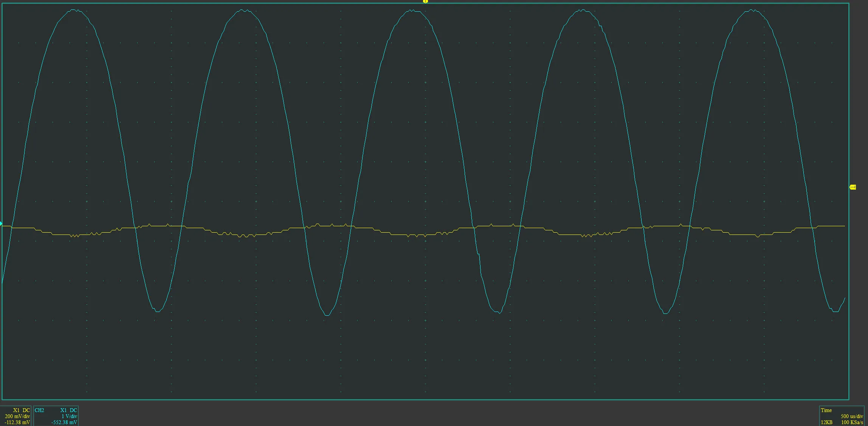The image size is (868, 426).
Task: Click the yellow waveform trace's right end
Action: coord(844,226)
